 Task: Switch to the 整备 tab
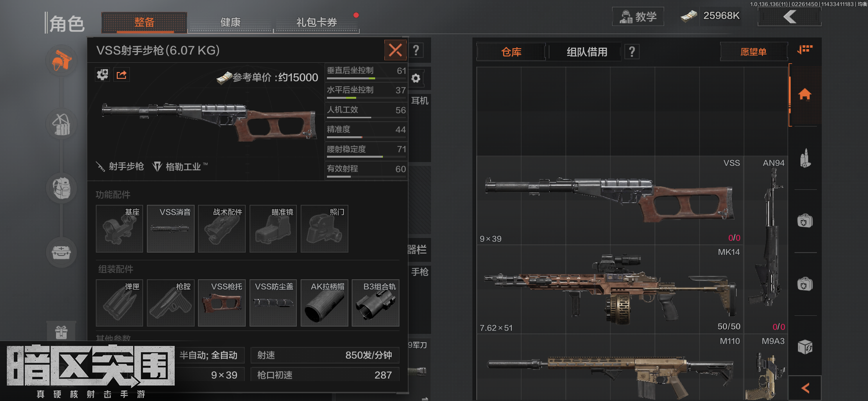pos(144,22)
